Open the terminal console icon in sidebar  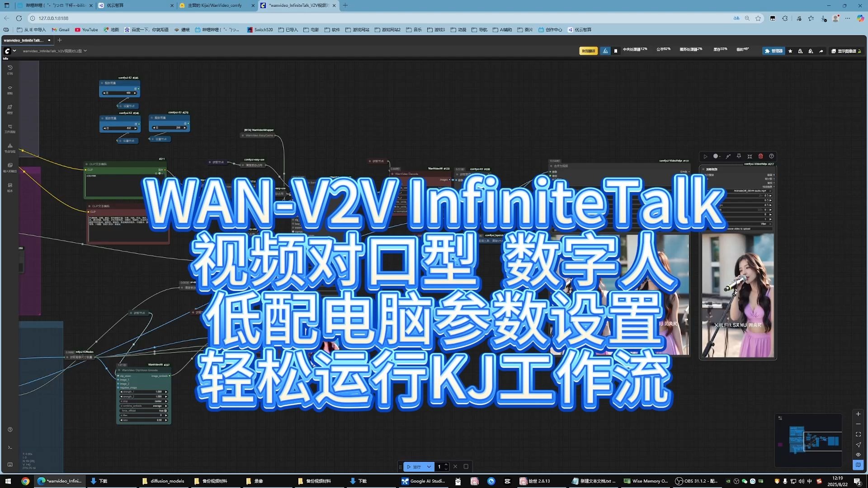coord(10,447)
